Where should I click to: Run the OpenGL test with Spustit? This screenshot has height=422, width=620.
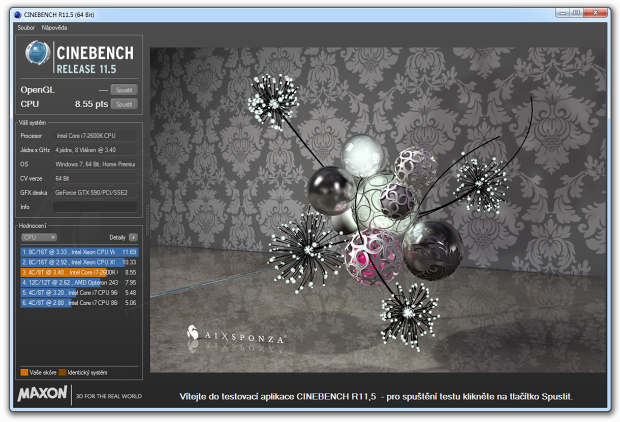[124, 90]
